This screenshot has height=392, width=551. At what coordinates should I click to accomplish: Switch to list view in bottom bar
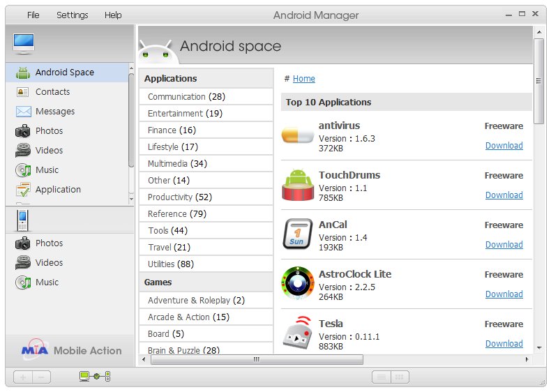381,377
